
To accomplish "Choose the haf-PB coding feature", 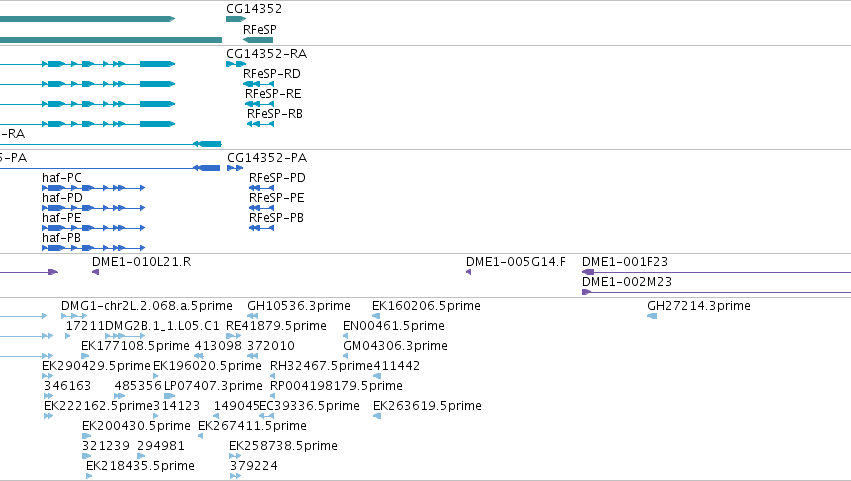I will 93,248.
